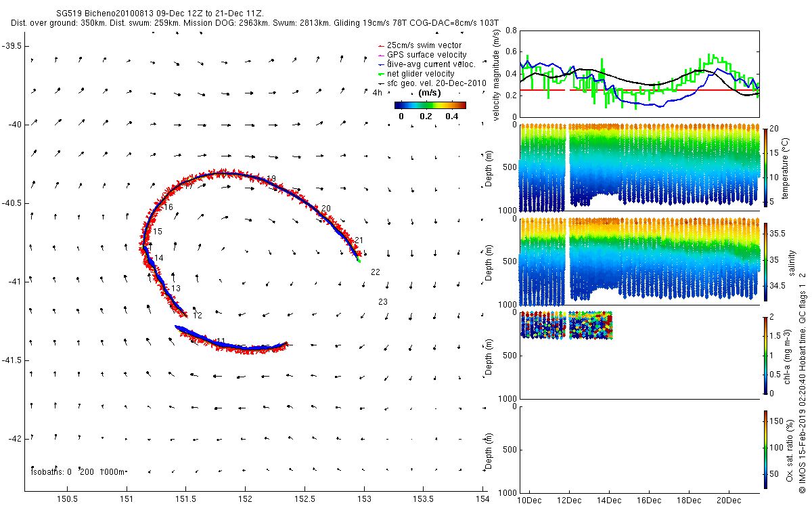Click the 34.5 tick on the salinity colorbar
Screen dimensions: 812x508
(x=777, y=286)
